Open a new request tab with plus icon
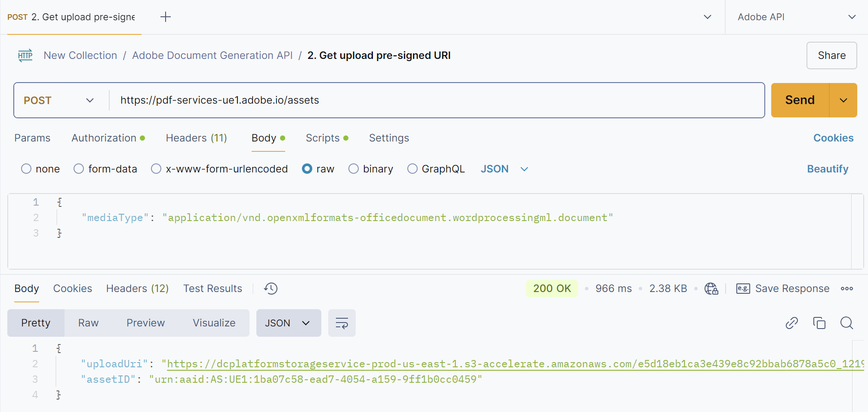This screenshot has width=868, height=412. pyautogui.click(x=166, y=17)
